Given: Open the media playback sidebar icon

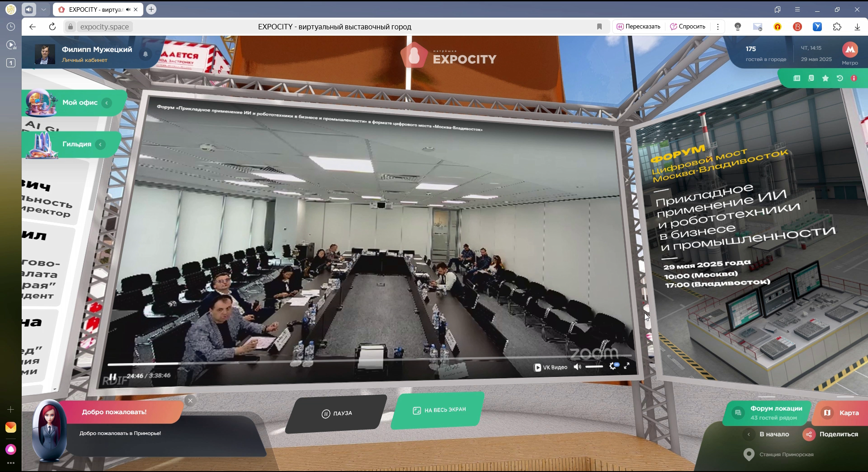Looking at the screenshot, I should click(x=11, y=45).
